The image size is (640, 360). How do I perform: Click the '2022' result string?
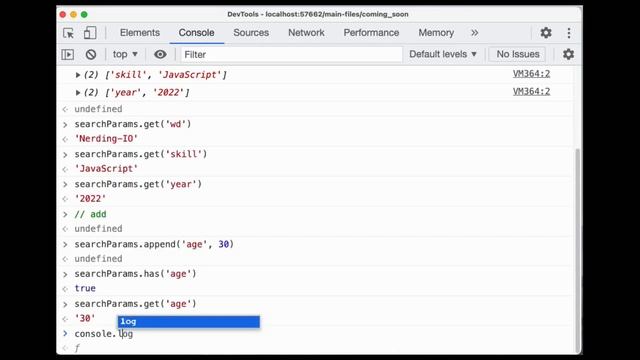[x=90, y=199]
